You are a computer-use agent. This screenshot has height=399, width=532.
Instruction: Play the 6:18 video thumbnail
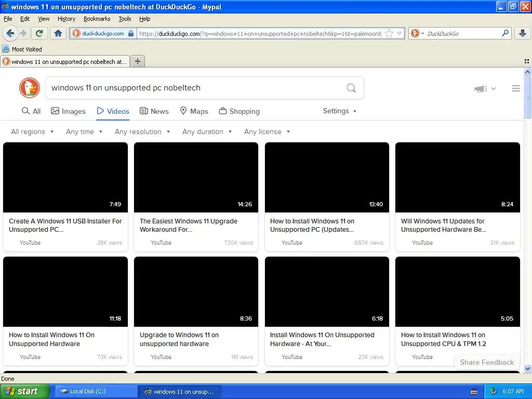(327, 291)
